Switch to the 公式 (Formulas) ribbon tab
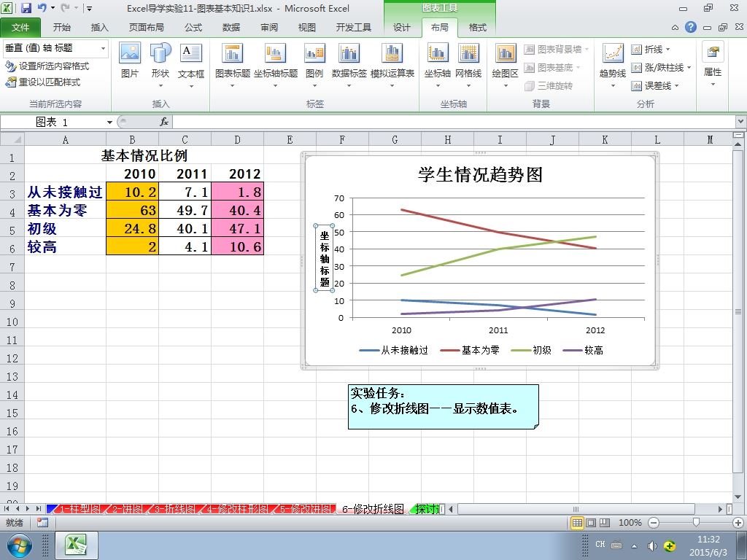This screenshot has width=747, height=560. [x=193, y=28]
